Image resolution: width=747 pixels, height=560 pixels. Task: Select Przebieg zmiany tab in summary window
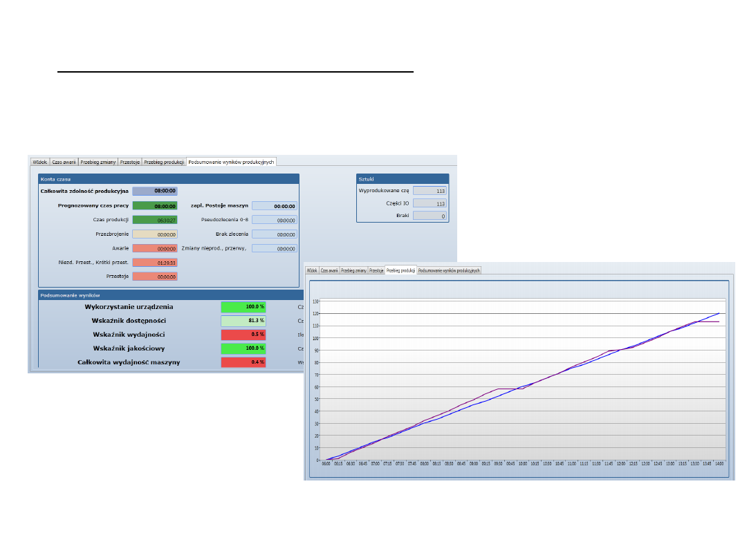[97, 162]
